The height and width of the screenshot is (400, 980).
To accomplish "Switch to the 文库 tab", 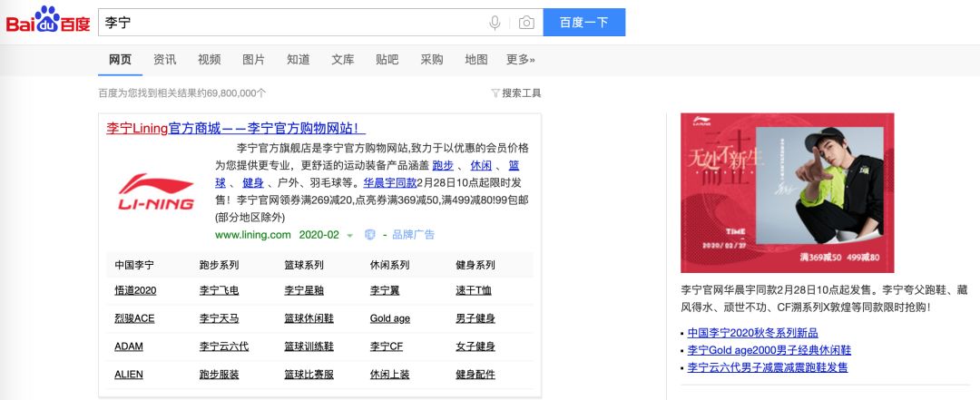I will [x=342, y=60].
